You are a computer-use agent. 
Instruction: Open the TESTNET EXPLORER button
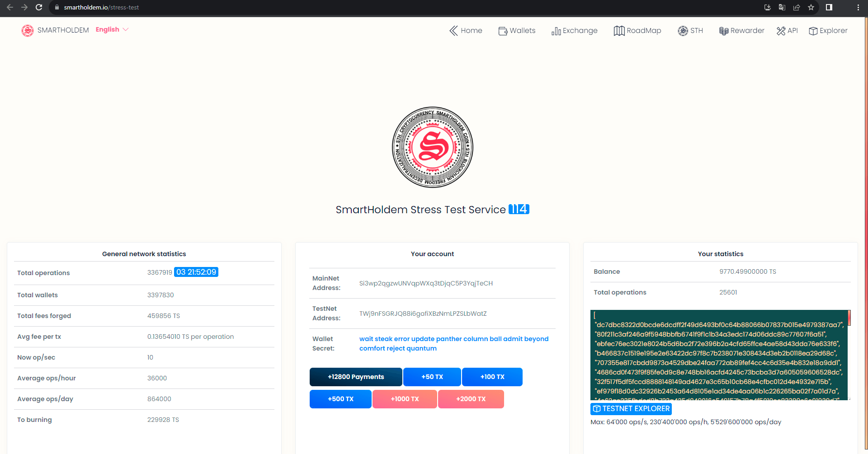click(631, 409)
